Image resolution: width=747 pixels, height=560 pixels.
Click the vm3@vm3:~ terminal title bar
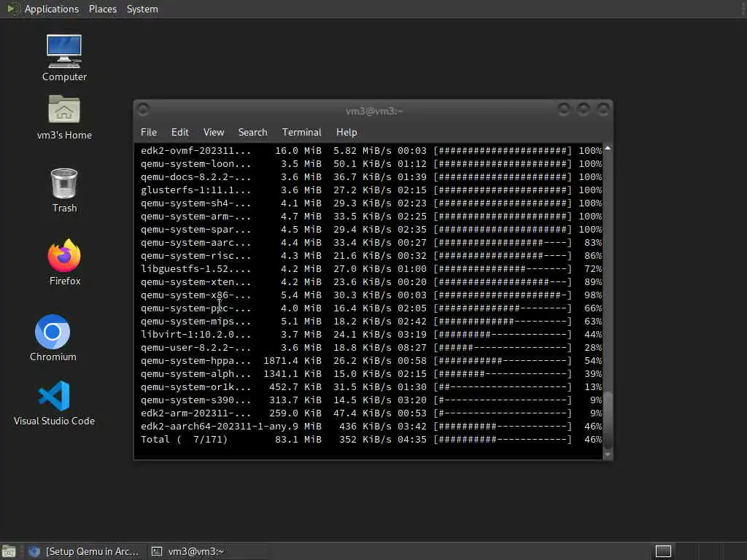pyautogui.click(x=374, y=111)
